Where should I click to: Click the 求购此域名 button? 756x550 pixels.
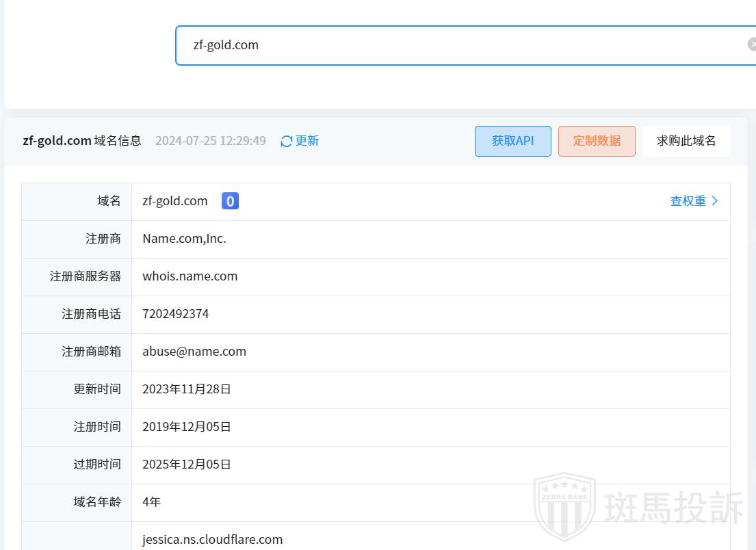coord(686,141)
